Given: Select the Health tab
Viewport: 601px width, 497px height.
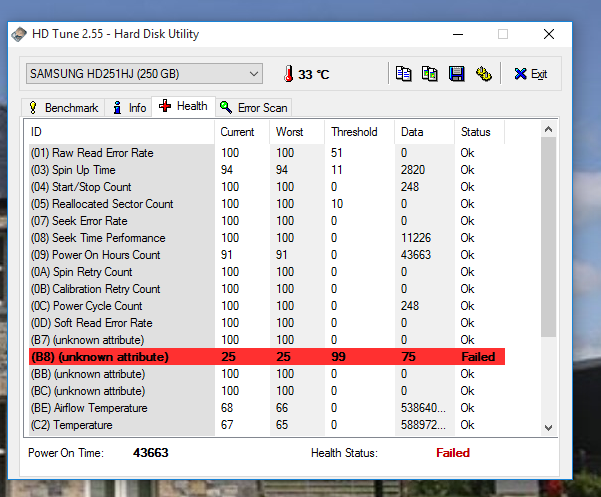Looking at the screenshot, I should point(183,106).
